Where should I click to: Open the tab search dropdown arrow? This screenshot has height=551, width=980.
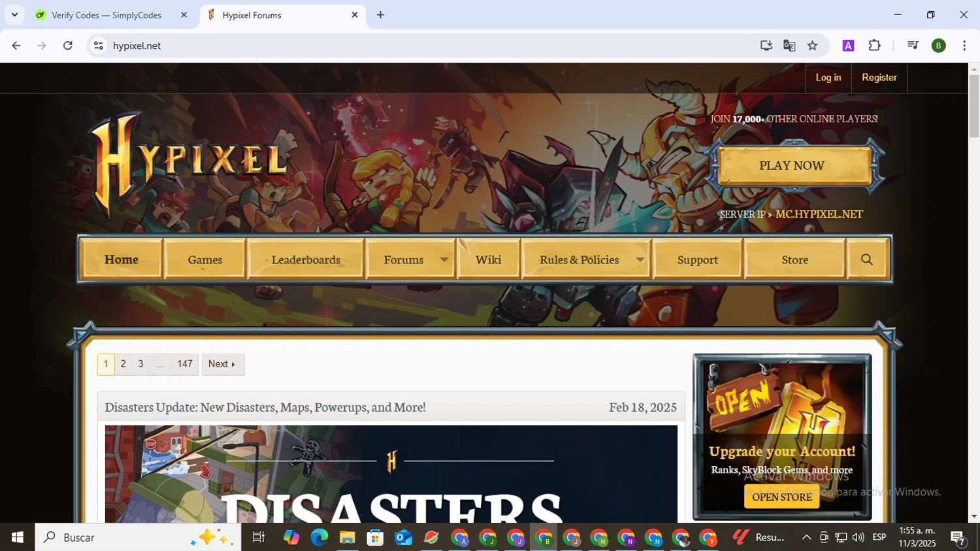[x=14, y=15]
